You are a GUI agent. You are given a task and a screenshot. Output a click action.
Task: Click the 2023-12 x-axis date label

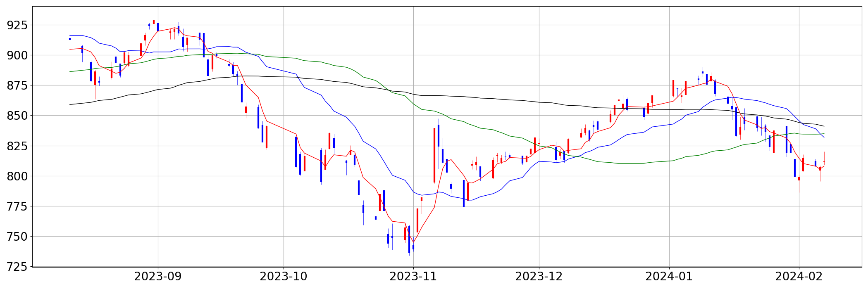[x=539, y=277]
